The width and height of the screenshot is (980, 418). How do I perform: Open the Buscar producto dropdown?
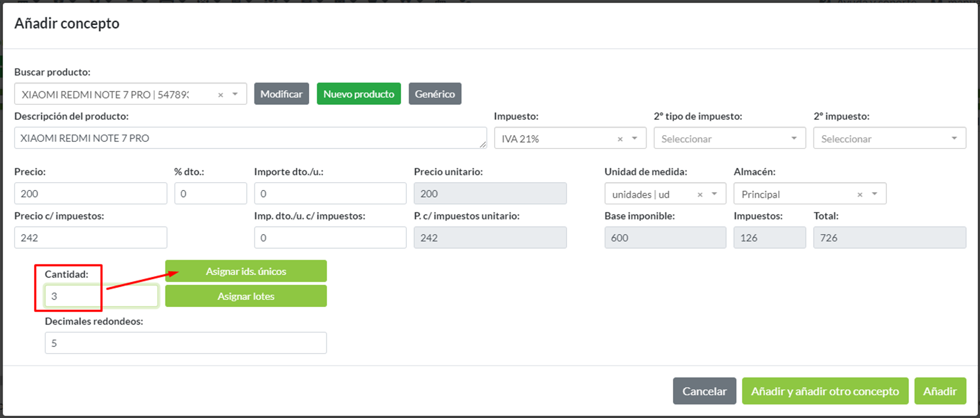235,94
